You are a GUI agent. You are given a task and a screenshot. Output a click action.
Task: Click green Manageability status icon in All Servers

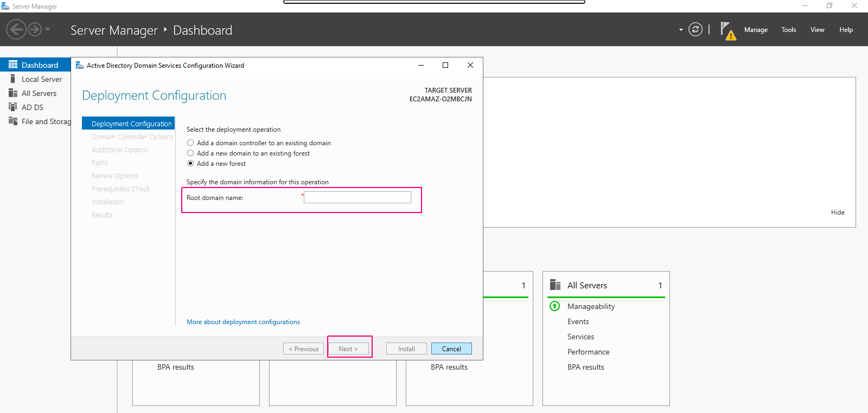[554, 306]
